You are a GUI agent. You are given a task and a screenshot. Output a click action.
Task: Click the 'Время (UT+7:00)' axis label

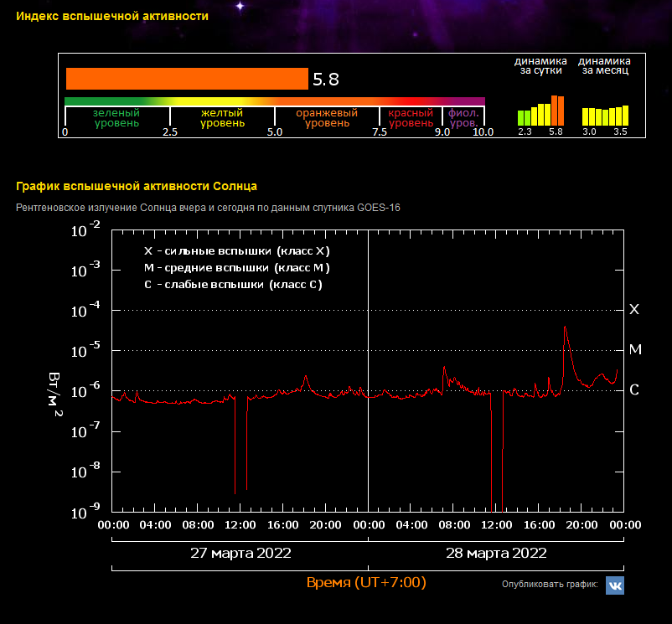(x=366, y=582)
